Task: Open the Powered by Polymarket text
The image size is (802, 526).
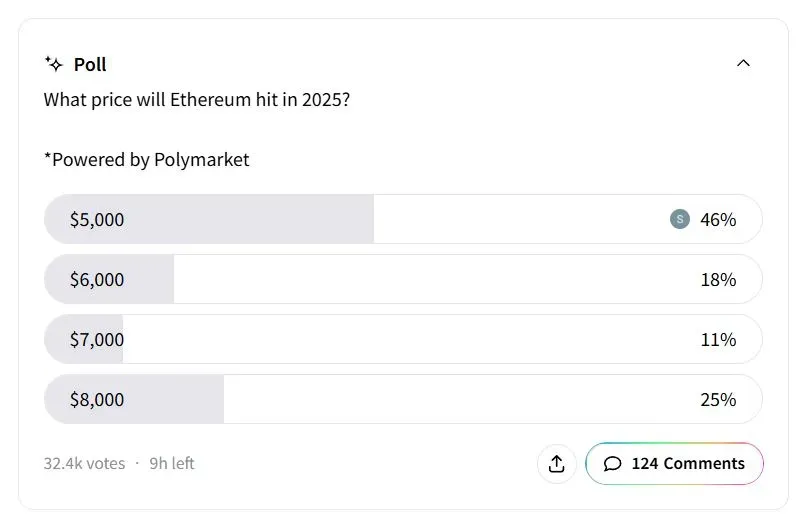Action: [146, 159]
